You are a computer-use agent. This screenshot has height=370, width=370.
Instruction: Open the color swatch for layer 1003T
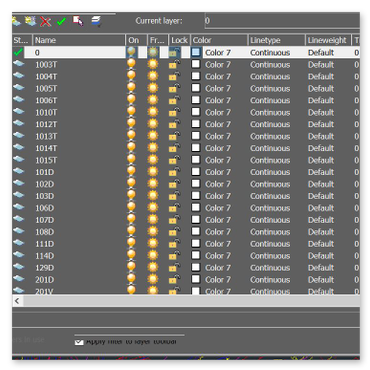196,64
